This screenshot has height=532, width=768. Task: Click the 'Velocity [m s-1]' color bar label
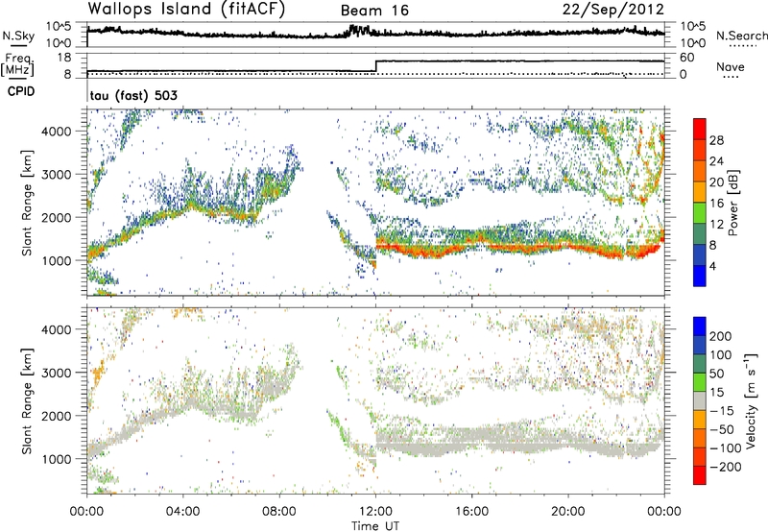(750, 401)
